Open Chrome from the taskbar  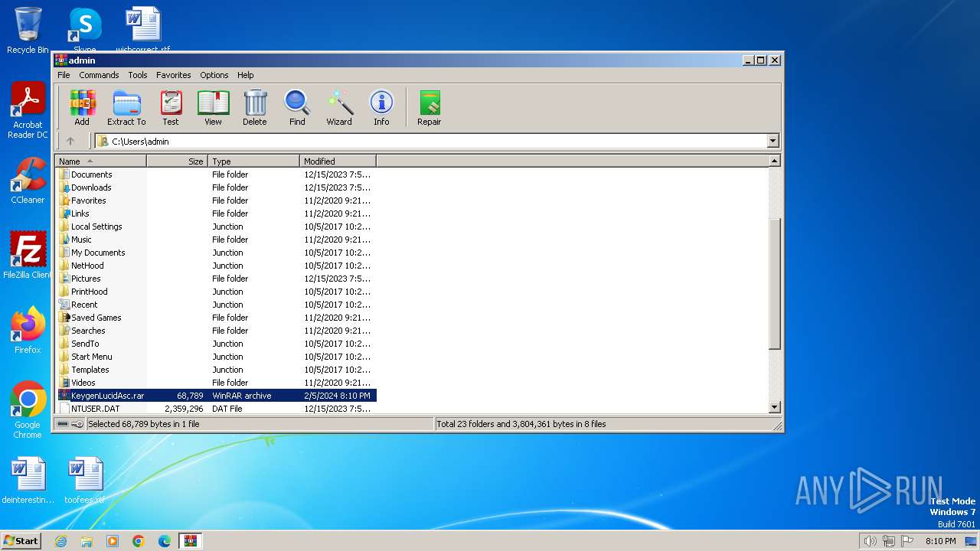click(x=139, y=541)
